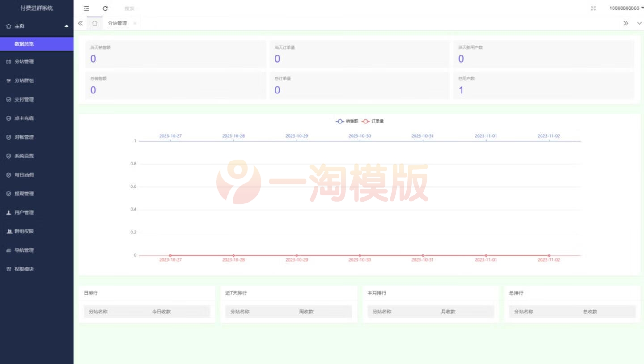Click the 月收款 column header

(448, 312)
